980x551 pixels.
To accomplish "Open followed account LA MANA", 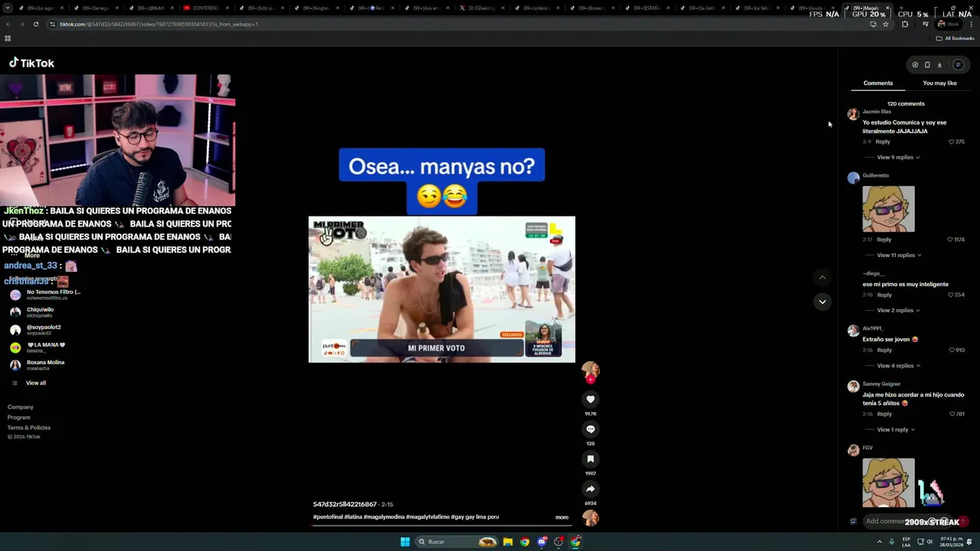I will (x=38, y=347).
